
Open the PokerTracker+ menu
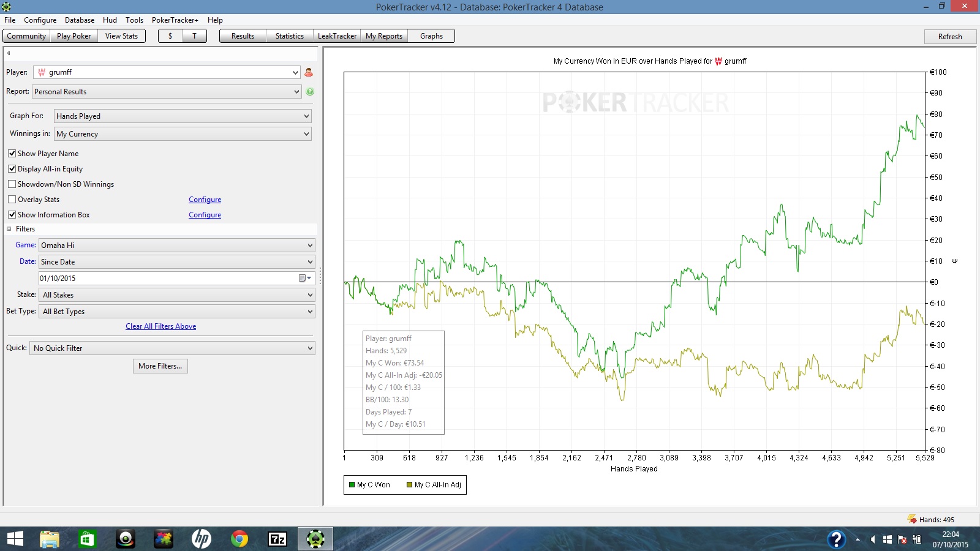175,20
